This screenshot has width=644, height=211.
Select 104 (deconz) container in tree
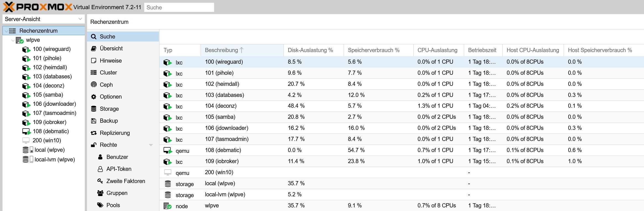(x=48, y=86)
